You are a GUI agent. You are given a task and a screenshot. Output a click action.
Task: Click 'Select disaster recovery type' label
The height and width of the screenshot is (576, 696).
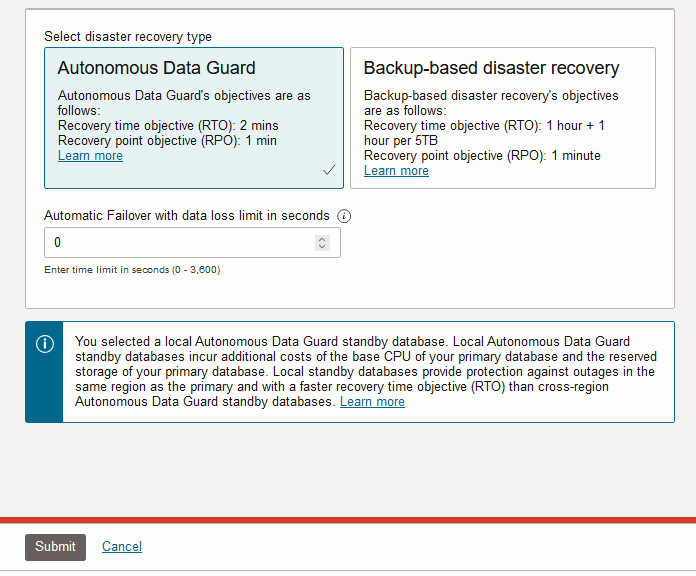(x=128, y=36)
